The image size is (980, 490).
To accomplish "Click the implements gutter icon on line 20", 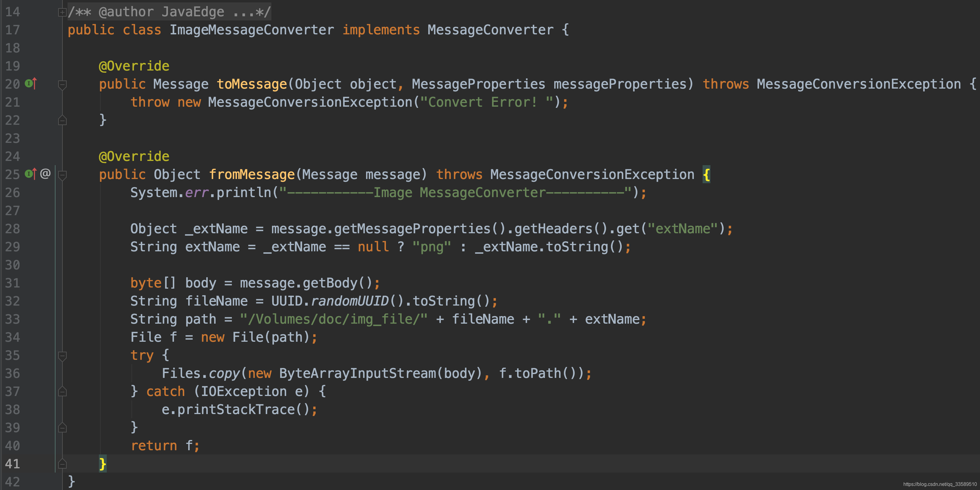I will 30,83.
